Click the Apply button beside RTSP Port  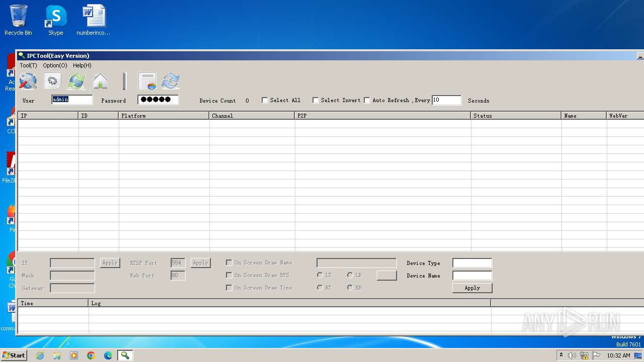click(200, 263)
